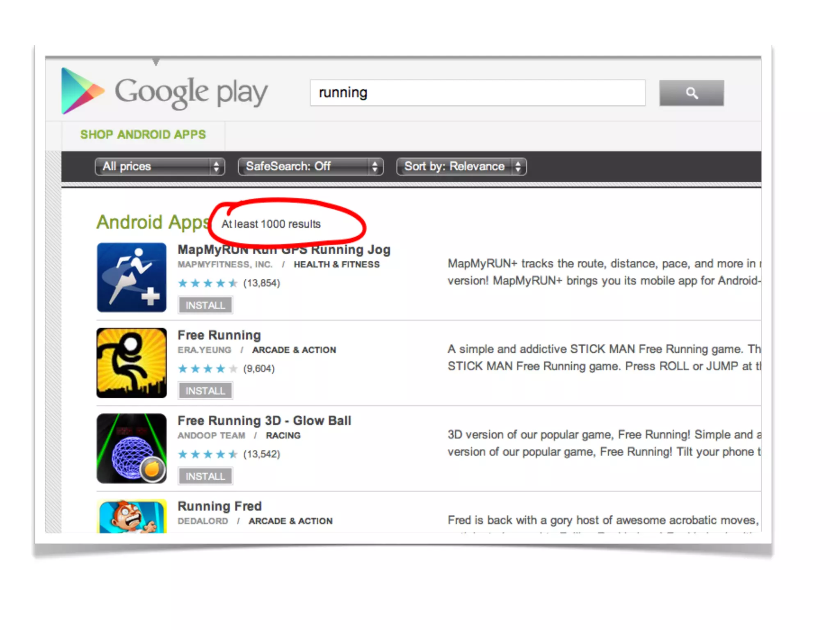This screenshot has height=630, width=840.
Task: Open the MapMyRUN app icon
Action: pos(132,277)
